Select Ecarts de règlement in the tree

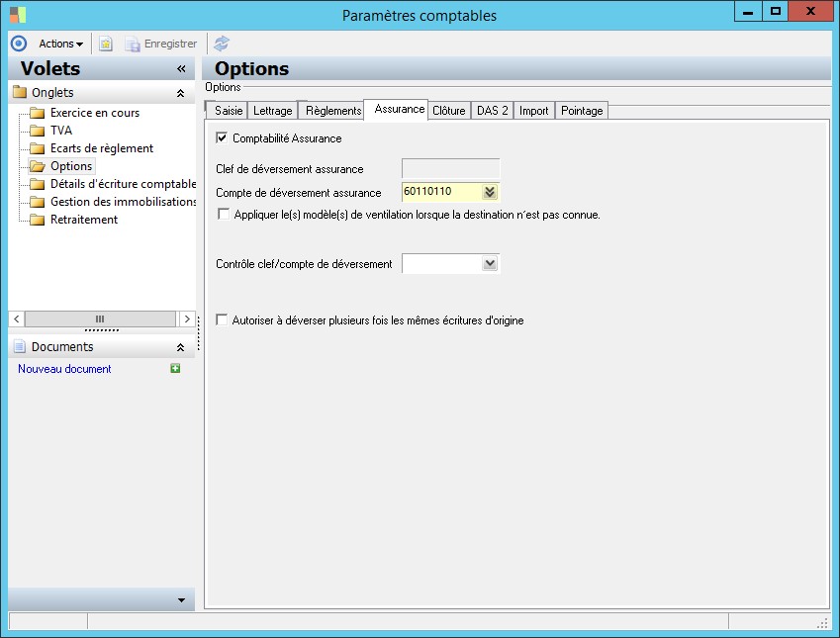pyautogui.click(x=102, y=147)
